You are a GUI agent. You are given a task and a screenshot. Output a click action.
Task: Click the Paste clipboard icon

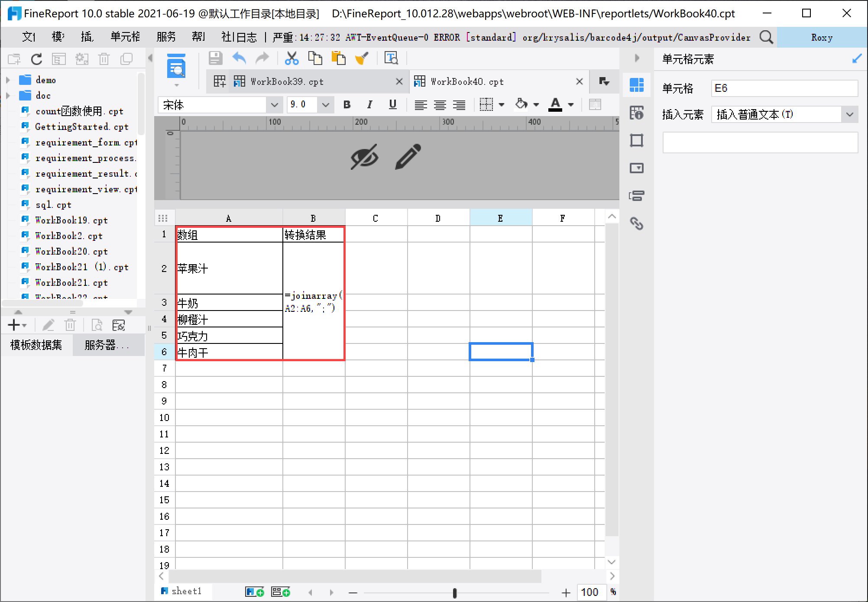[x=338, y=58]
